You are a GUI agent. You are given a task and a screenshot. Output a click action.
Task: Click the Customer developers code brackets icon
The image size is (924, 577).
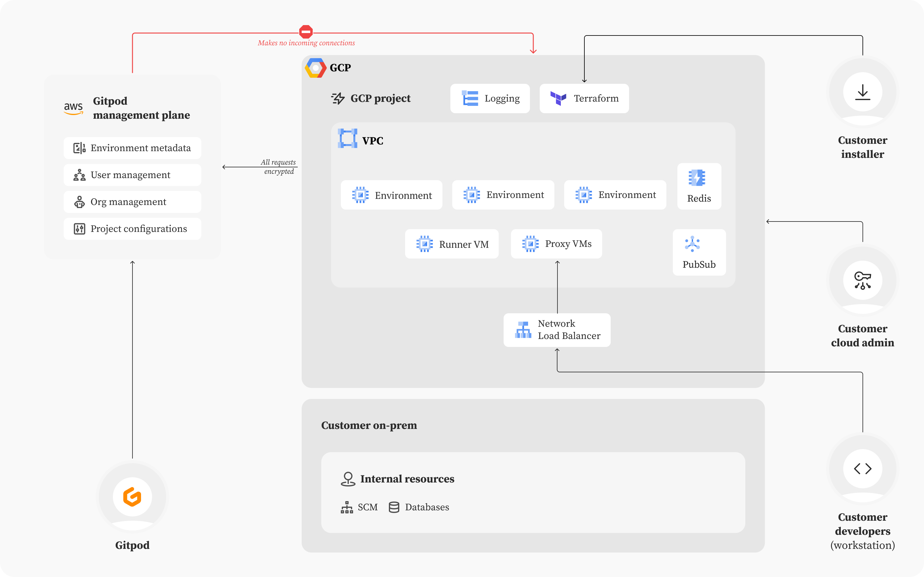tap(862, 469)
